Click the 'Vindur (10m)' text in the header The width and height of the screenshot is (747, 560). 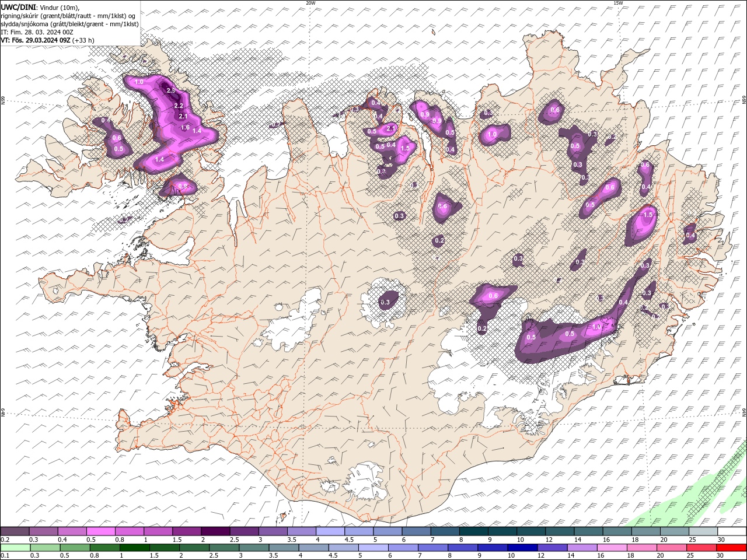[x=58, y=7]
